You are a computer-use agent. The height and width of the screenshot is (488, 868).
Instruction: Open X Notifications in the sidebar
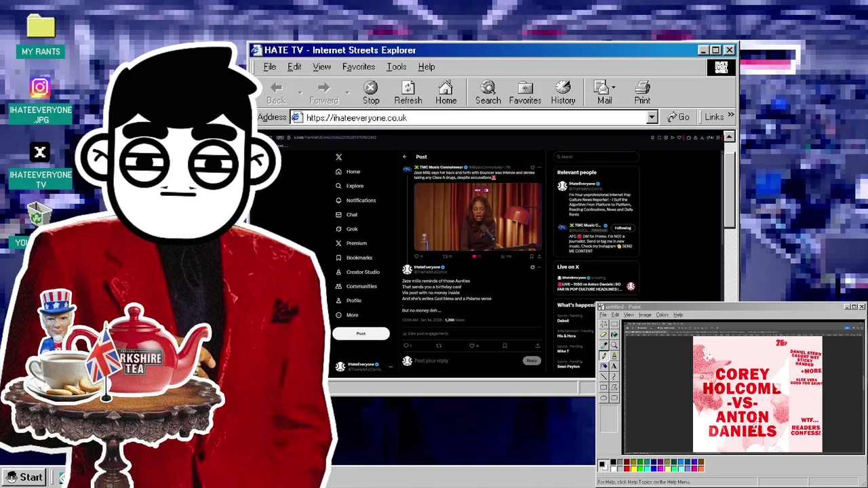(x=355, y=201)
